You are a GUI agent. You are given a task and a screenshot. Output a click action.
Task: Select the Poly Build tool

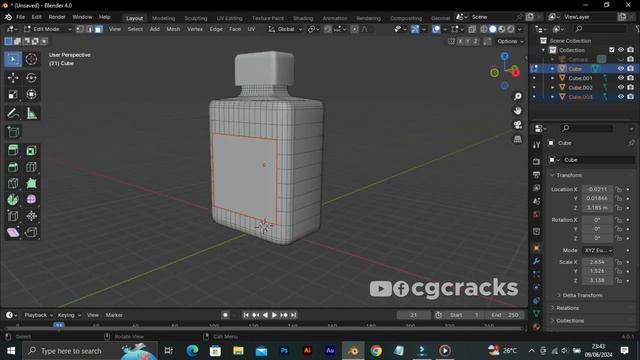[x=31, y=183]
